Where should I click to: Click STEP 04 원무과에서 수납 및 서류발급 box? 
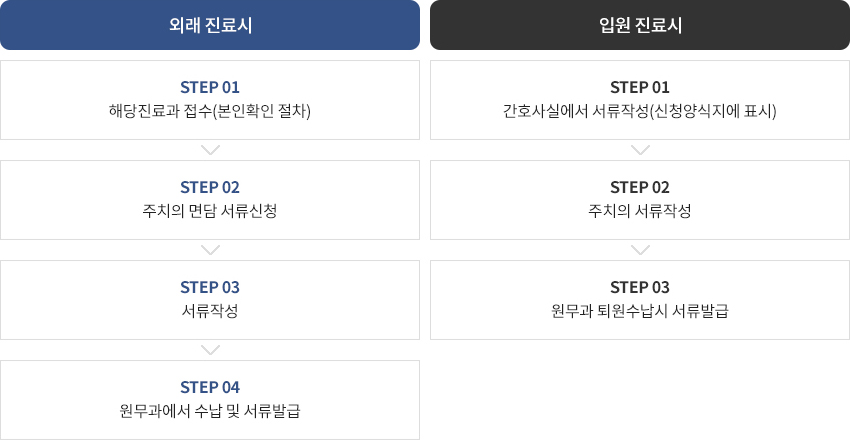click(210, 400)
